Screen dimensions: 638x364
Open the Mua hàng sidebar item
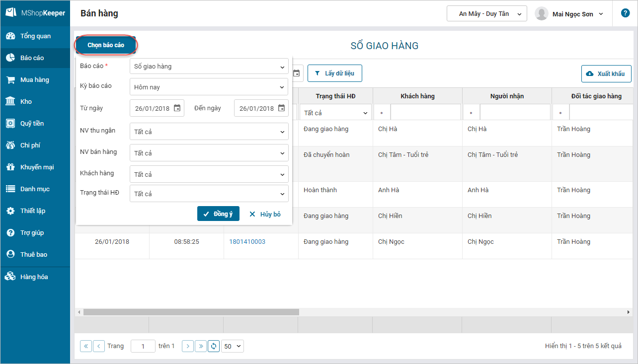click(35, 80)
